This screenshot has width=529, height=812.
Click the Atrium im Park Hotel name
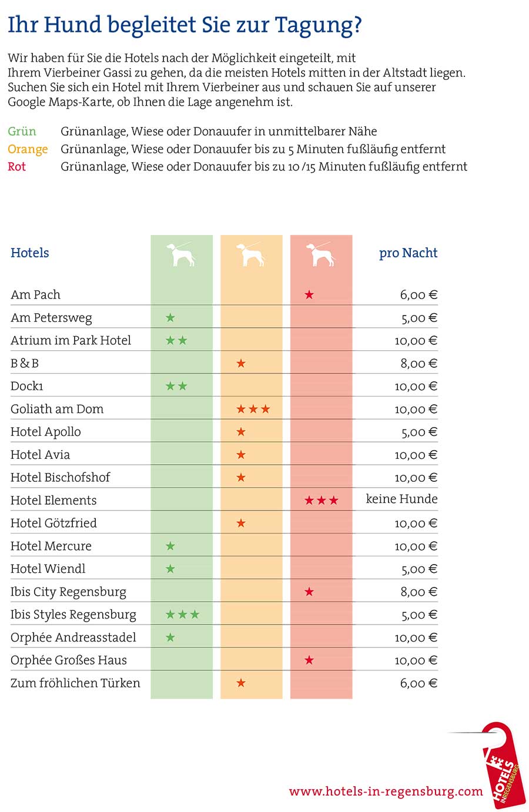(x=71, y=340)
